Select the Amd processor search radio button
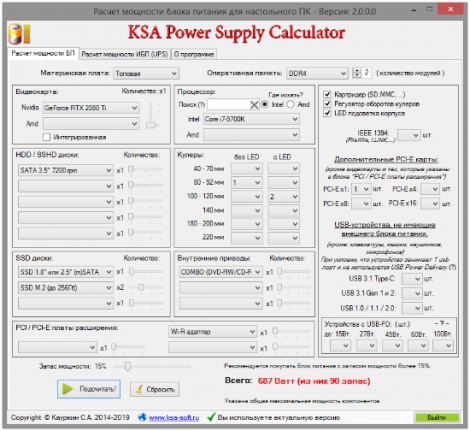Viewport: 470px width, 431px height. 290,105
